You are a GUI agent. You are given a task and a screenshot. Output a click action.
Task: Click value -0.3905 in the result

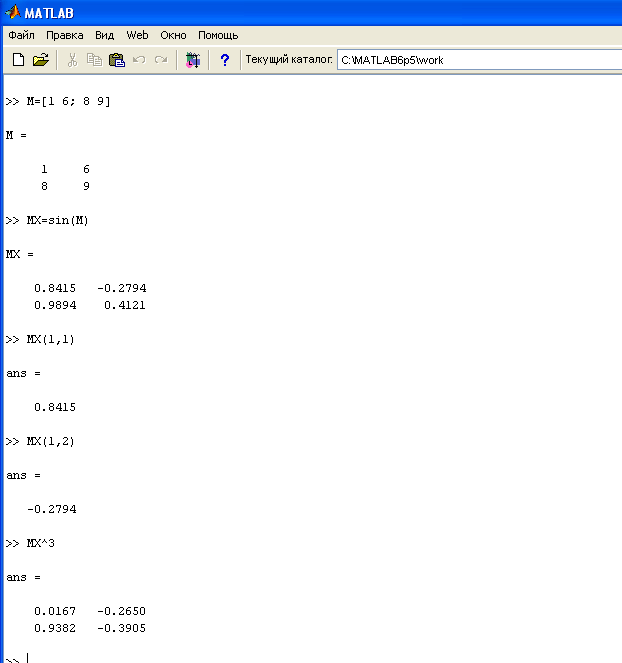(122, 628)
